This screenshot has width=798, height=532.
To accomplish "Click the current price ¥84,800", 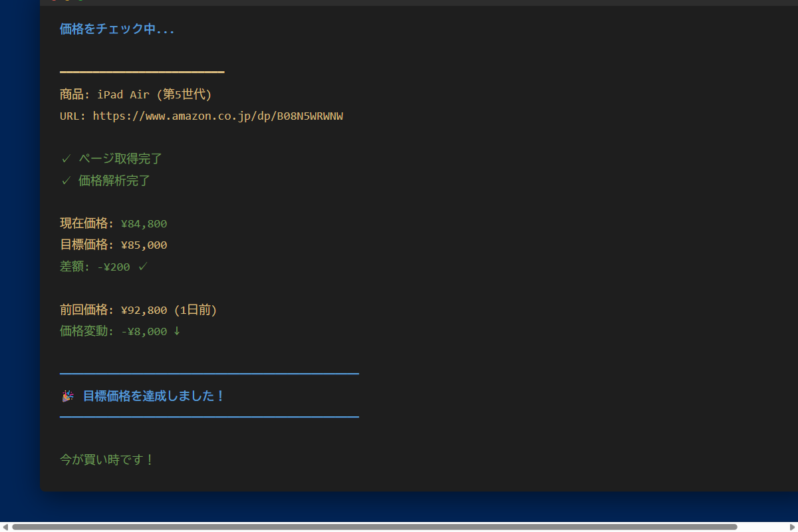I will point(144,224).
